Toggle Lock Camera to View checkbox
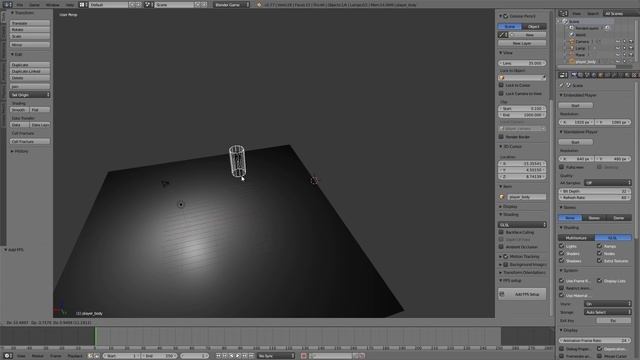The width and height of the screenshot is (640, 360). point(501,93)
